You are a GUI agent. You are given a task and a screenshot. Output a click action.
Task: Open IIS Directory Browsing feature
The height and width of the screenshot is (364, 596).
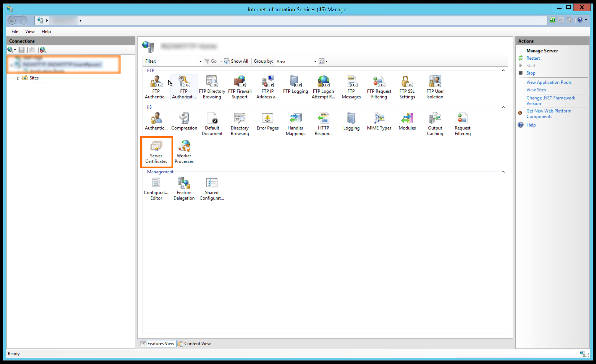point(240,124)
